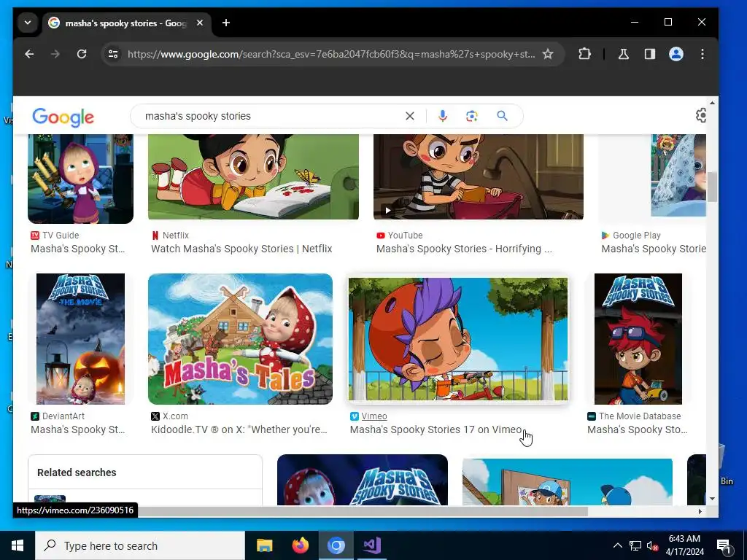
Task: Open Chrome three-dot menu
Action: tap(703, 54)
